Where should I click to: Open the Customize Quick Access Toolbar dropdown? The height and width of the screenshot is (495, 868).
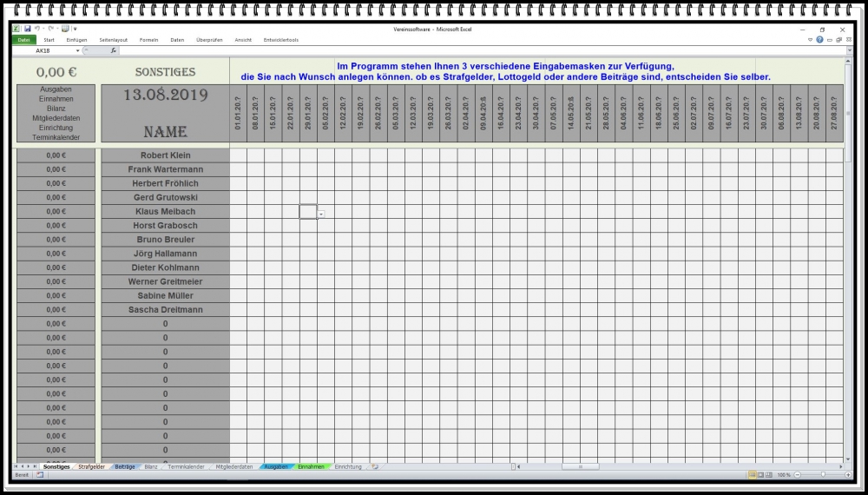75,29
